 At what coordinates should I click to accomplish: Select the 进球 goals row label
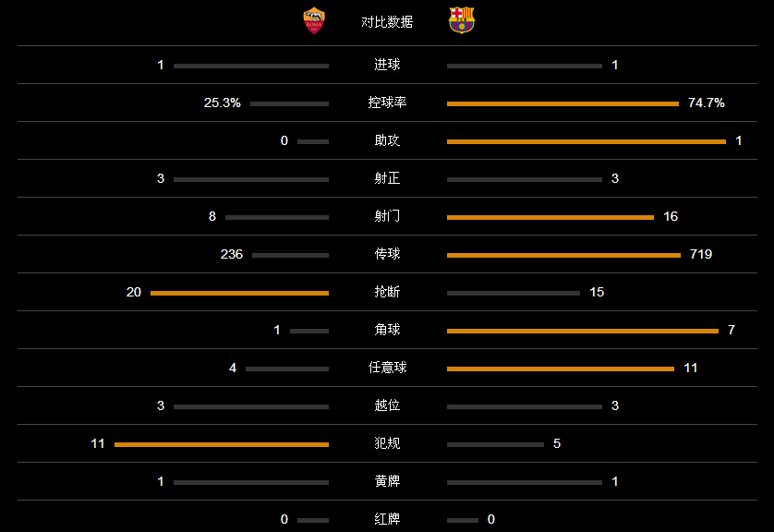[x=387, y=65]
